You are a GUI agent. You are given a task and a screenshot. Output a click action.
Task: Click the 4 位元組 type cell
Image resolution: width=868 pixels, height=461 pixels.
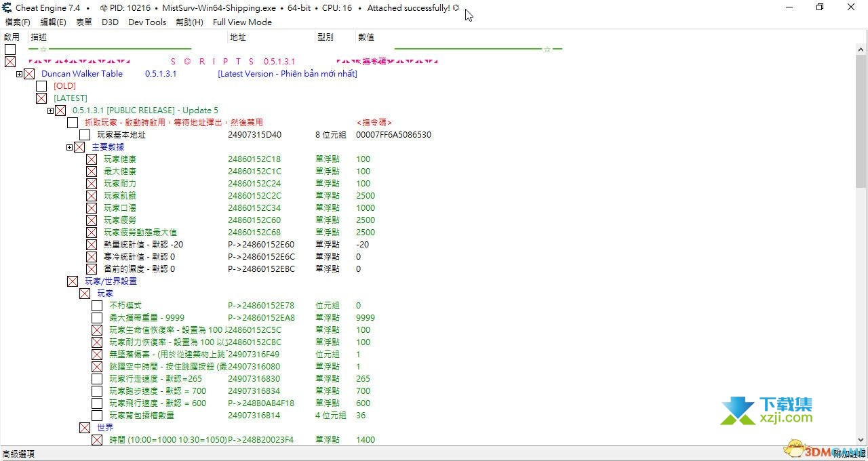tap(331, 416)
